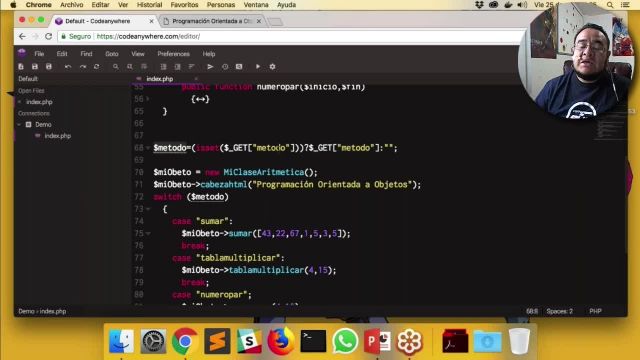This screenshot has height=360, width=640.
Task: Select the Default - Codeanywhere browser tab
Action: point(98,21)
